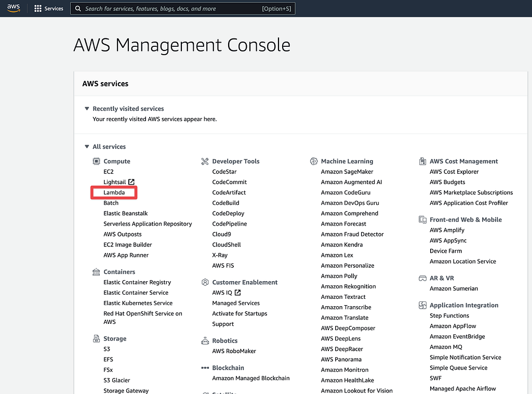Open AWS DeepRacer
The height and width of the screenshot is (394, 532).
point(342,349)
